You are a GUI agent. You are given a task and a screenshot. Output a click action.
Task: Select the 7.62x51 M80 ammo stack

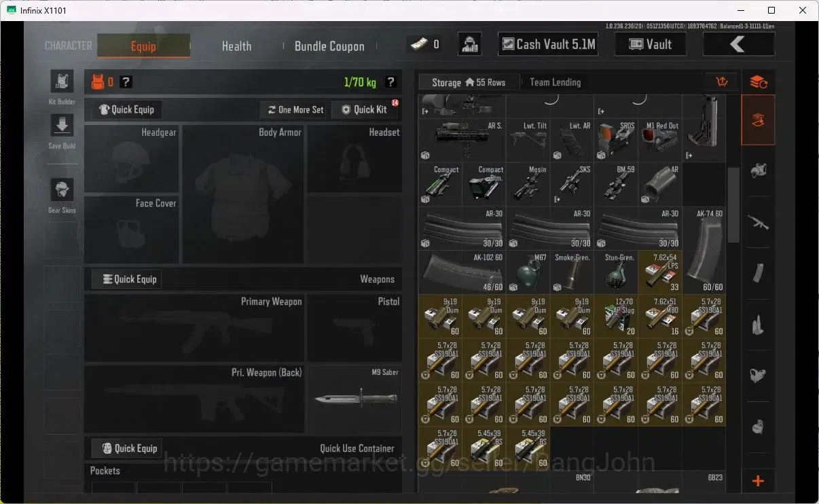pyautogui.click(x=660, y=317)
